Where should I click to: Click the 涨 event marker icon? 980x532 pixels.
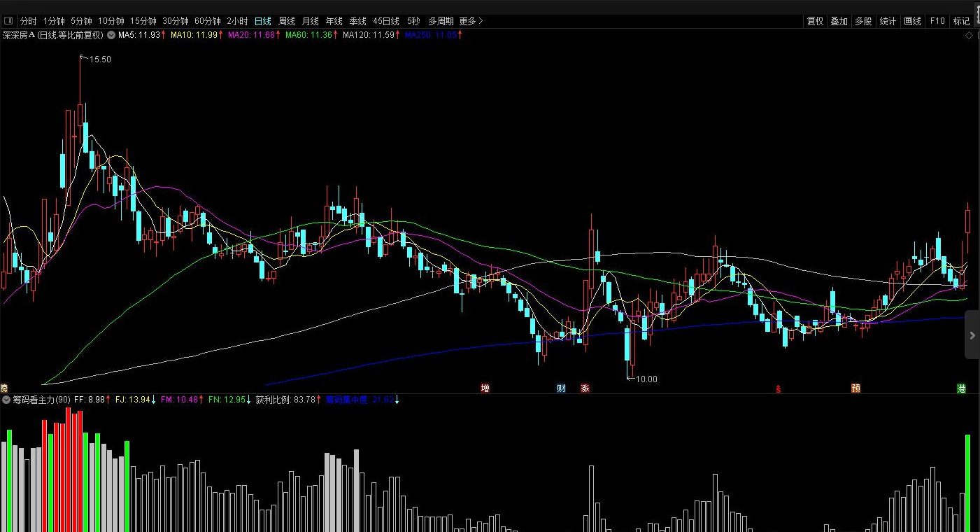585,388
